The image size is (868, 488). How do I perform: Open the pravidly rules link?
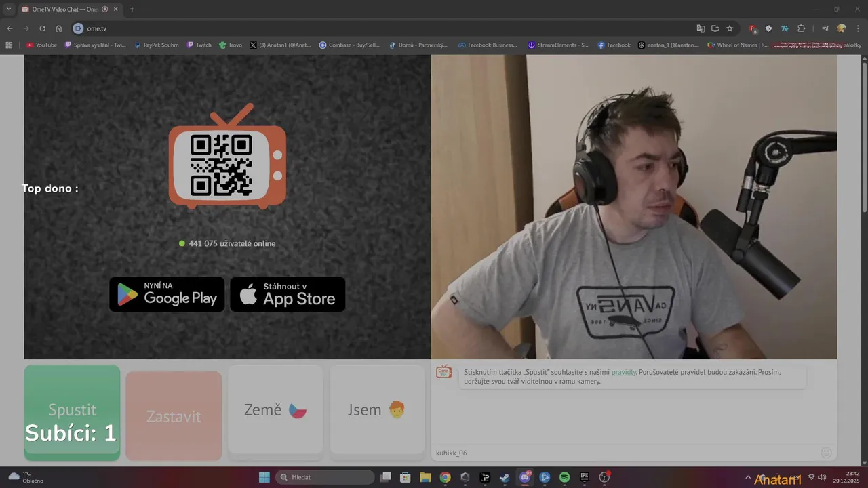[623, 372]
